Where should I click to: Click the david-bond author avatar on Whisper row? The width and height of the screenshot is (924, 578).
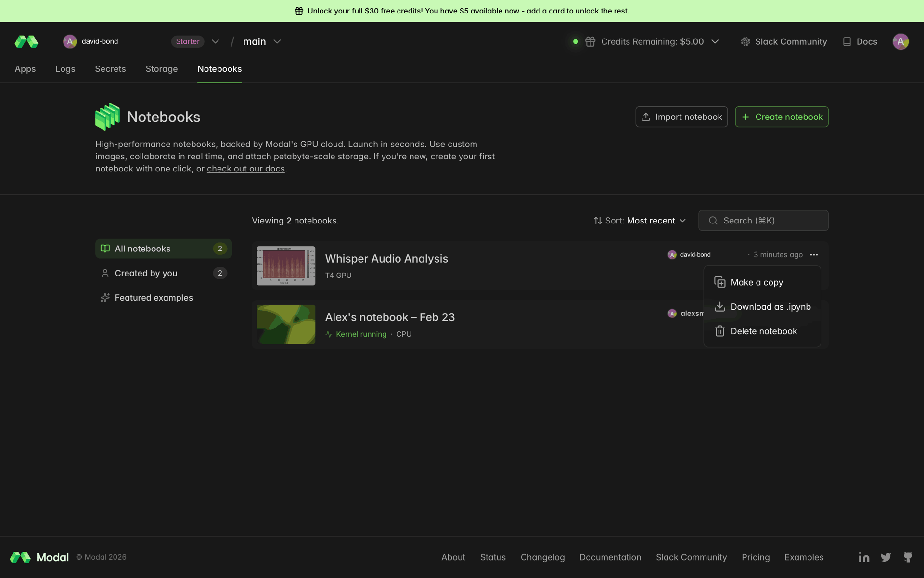pyautogui.click(x=672, y=254)
